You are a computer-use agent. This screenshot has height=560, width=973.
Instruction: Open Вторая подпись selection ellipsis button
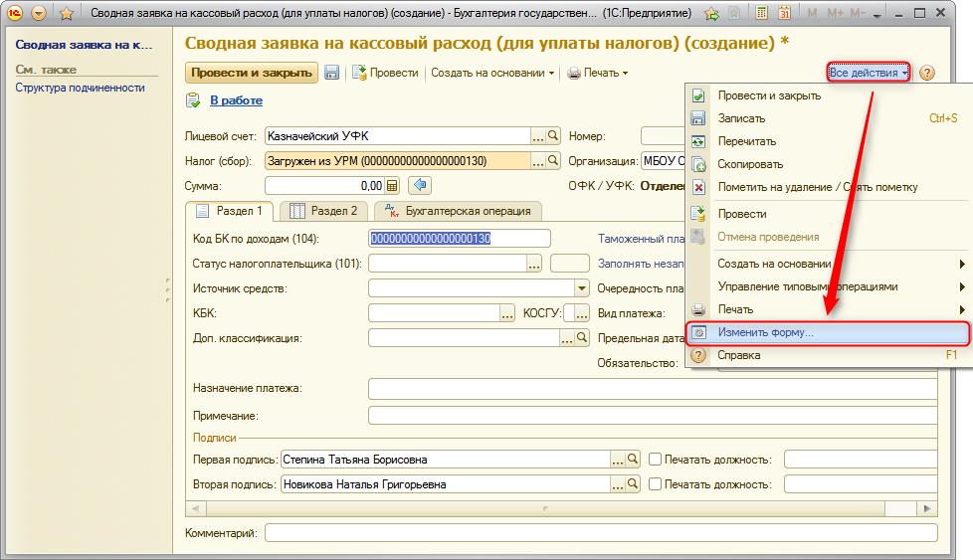tap(617, 484)
